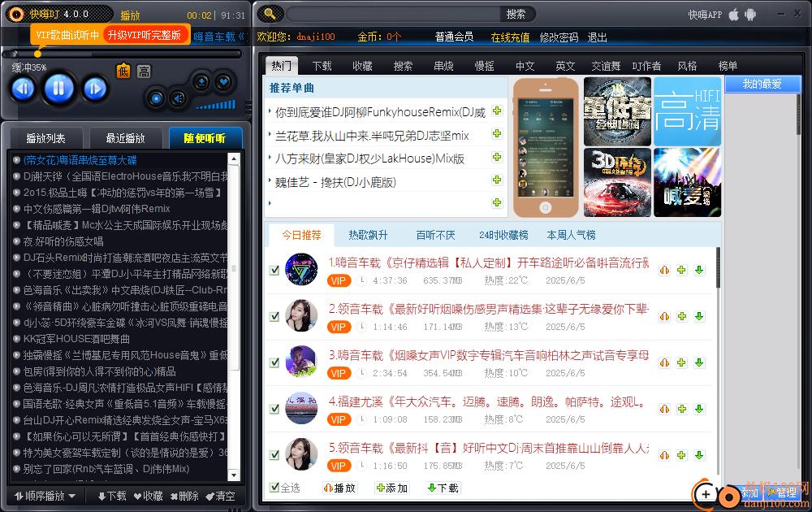Skip to the previous track
This screenshot has height=512, width=812.
click(x=23, y=89)
